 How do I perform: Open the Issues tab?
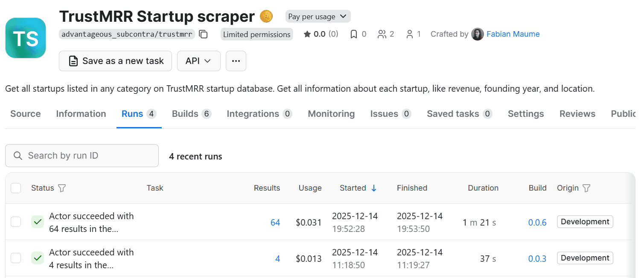(x=391, y=114)
